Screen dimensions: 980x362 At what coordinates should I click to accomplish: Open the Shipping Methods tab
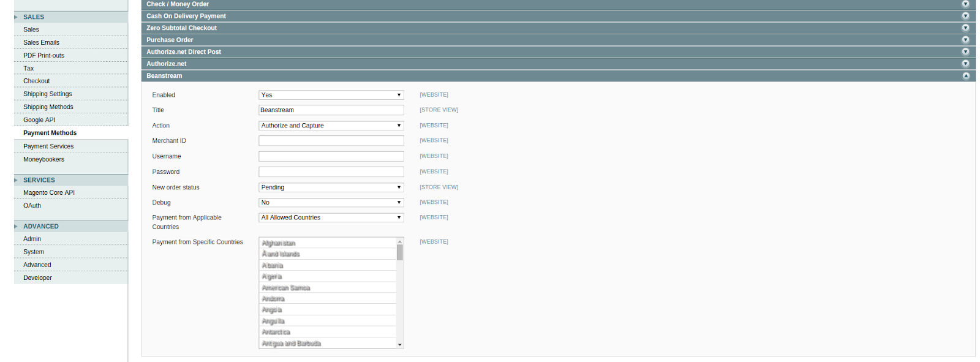(x=71, y=107)
